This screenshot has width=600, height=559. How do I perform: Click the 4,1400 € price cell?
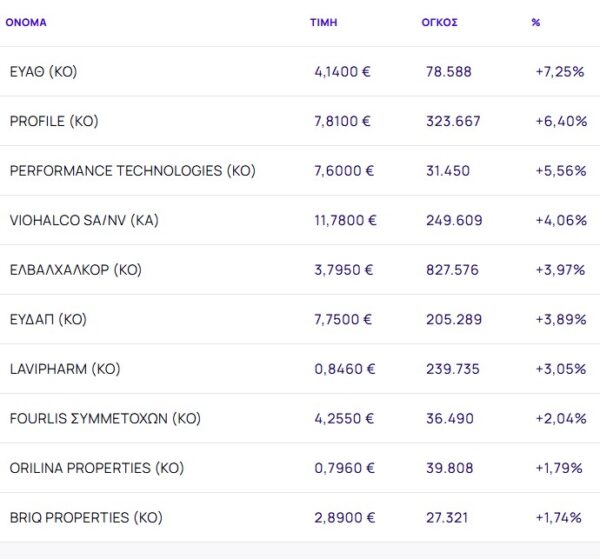(342, 72)
